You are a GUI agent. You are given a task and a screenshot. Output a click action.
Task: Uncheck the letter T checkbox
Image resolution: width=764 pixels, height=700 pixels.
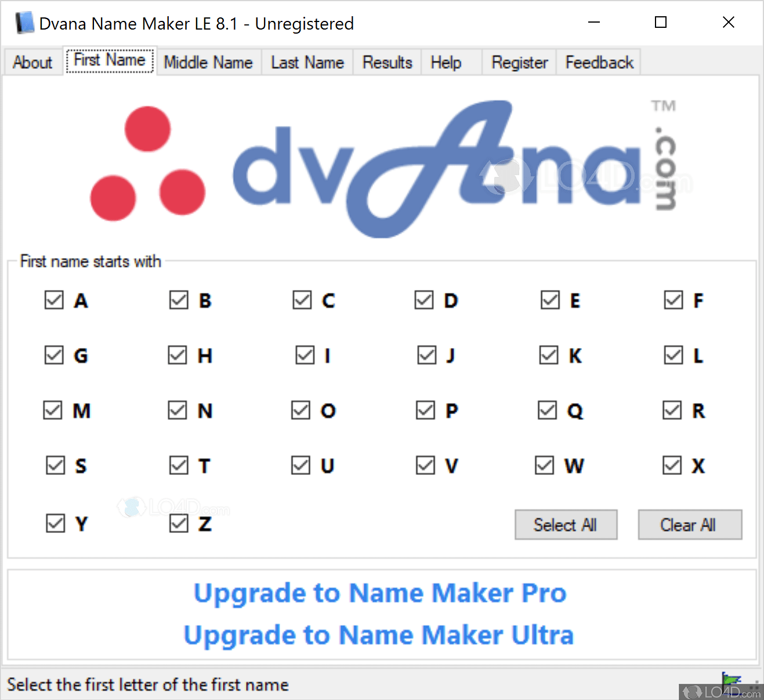pos(179,465)
